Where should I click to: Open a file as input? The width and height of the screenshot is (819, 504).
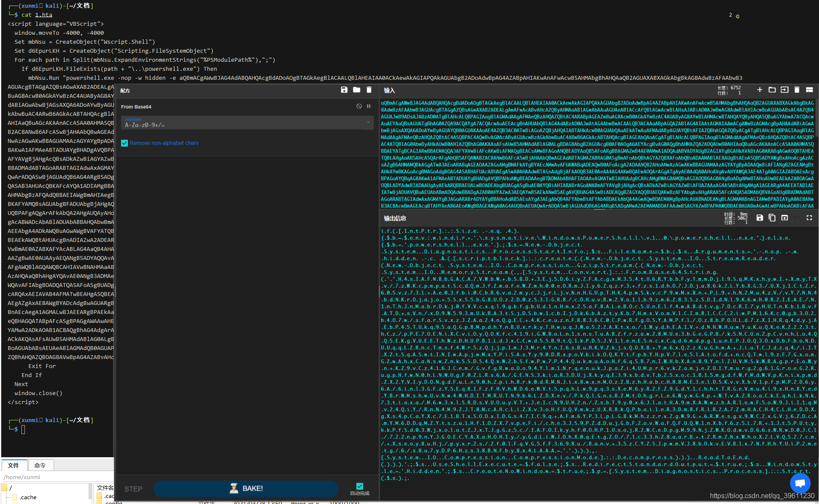(784, 90)
